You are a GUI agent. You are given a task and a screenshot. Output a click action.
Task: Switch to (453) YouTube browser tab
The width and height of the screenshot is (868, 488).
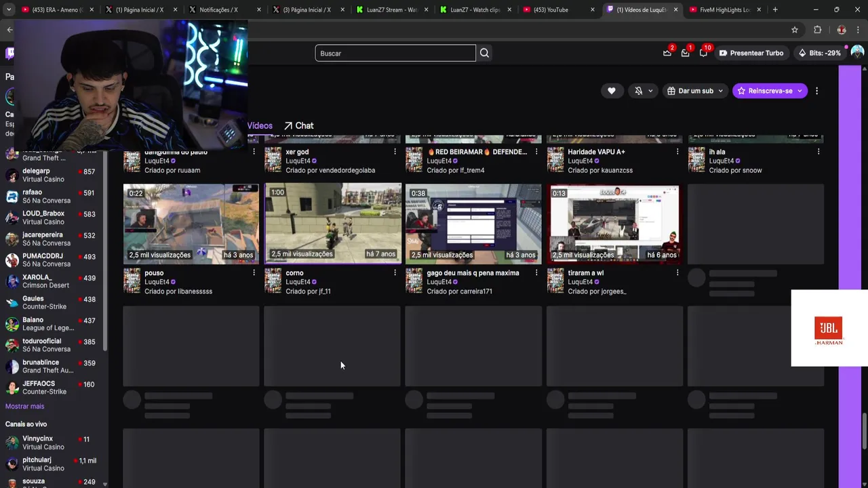557,9
